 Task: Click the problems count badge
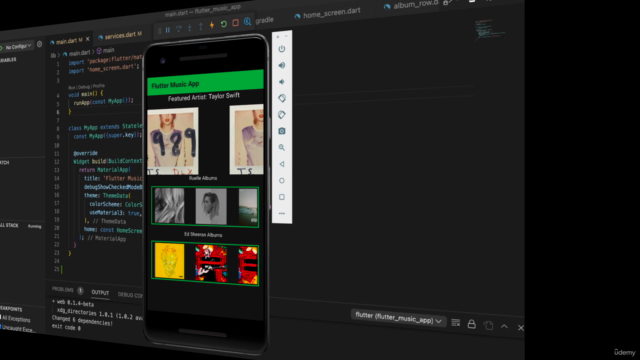click(x=80, y=291)
